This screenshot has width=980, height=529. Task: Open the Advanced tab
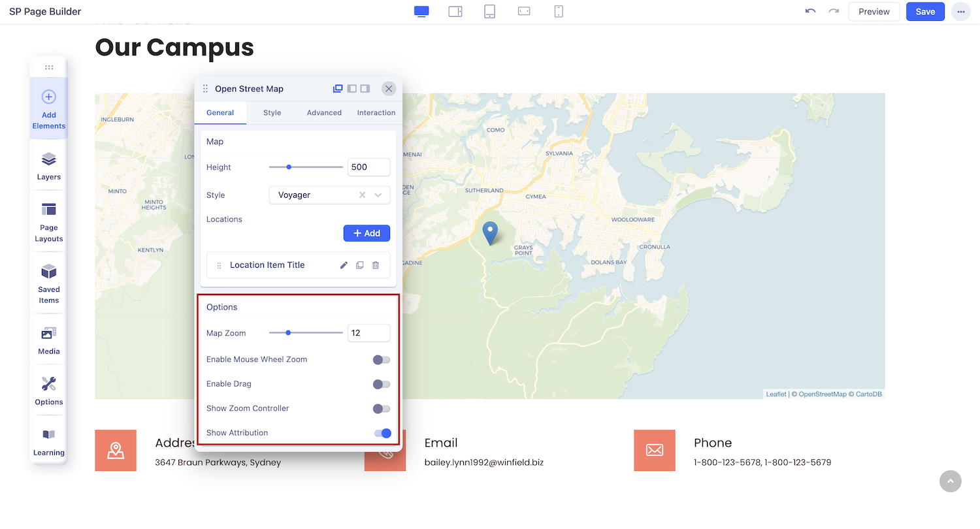(x=324, y=113)
